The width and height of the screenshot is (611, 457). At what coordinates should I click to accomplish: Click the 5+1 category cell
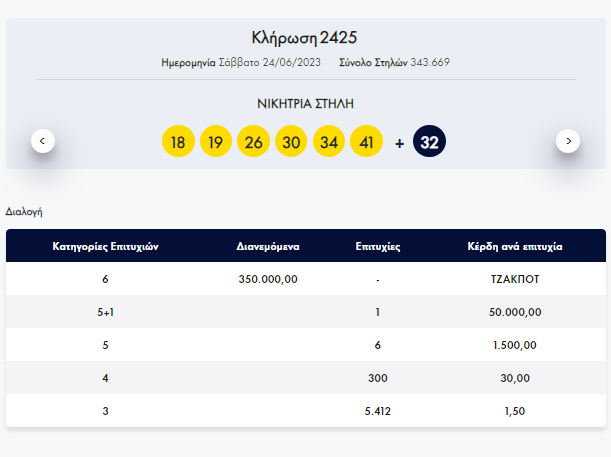tap(106, 312)
